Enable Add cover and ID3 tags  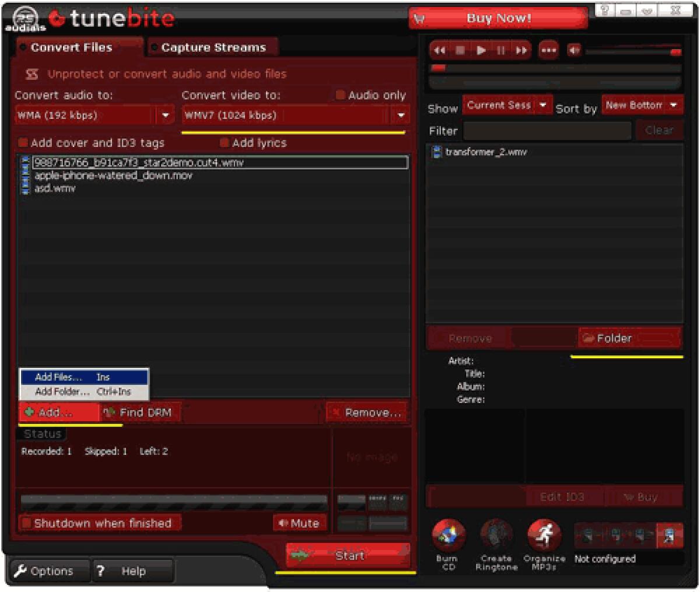[23, 142]
